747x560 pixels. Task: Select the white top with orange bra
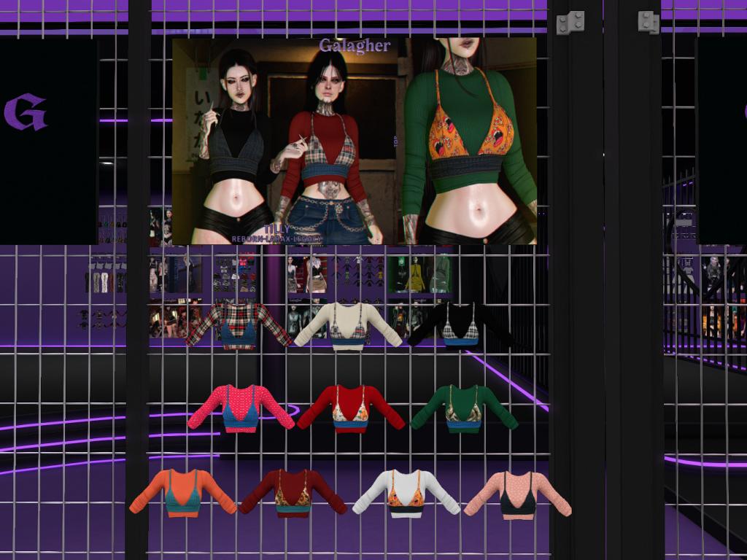pyautogui.click(x=406, y=493)
